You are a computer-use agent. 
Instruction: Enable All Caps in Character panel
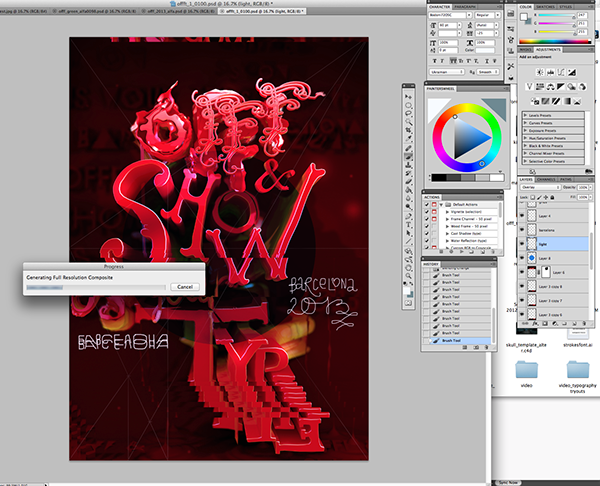pyautogui.click(x=454, y=60)
